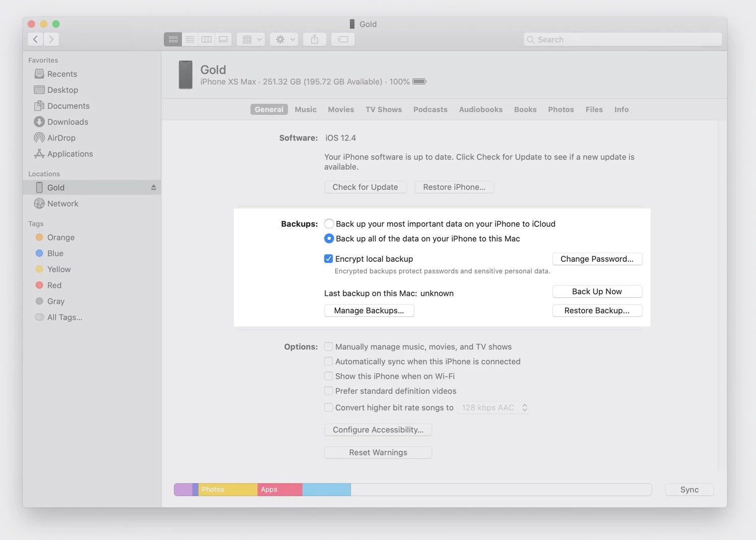Viewport: 756px width, 540px height.
Task: Click the Reset Warnings button
Action: [x=378, y=452]
